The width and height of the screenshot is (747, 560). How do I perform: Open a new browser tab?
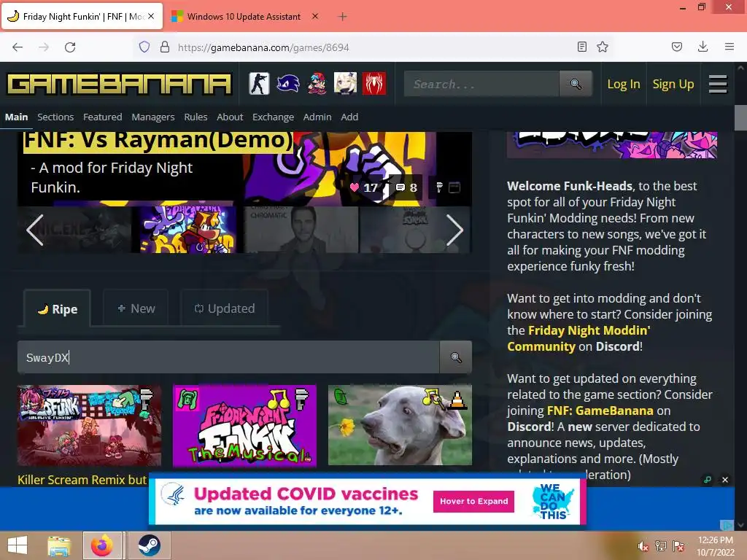coord(343,17)
